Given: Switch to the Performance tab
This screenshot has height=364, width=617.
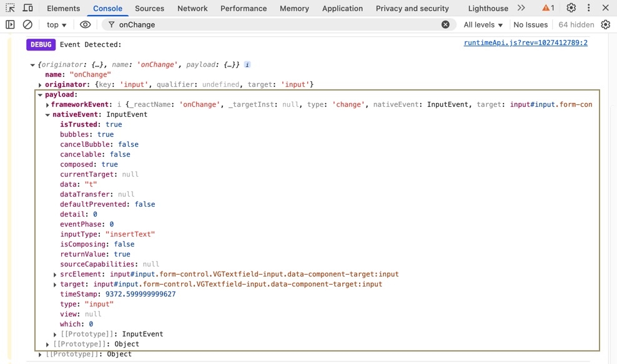Looking at the screenshot, I should [x=244, y=8].
